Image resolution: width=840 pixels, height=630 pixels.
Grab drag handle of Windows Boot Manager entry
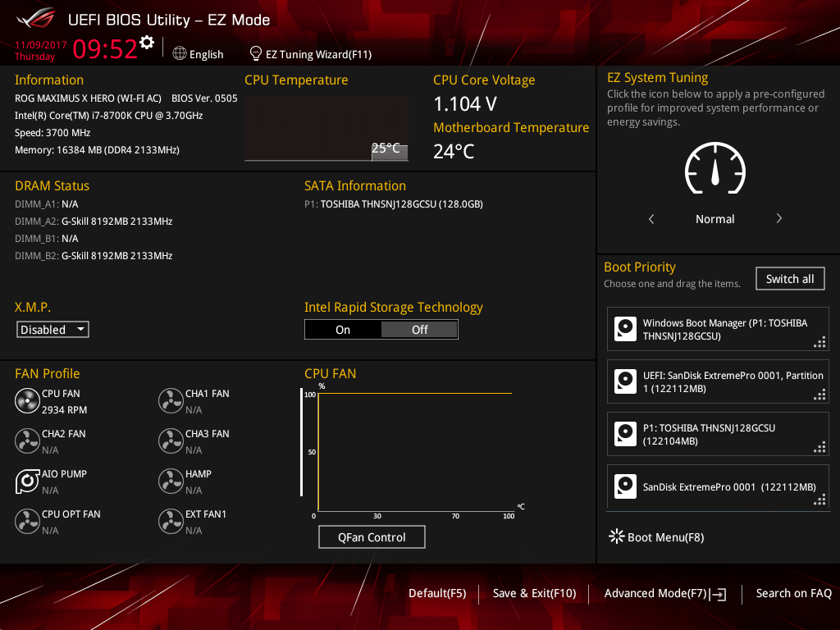[x=819, y=342]
